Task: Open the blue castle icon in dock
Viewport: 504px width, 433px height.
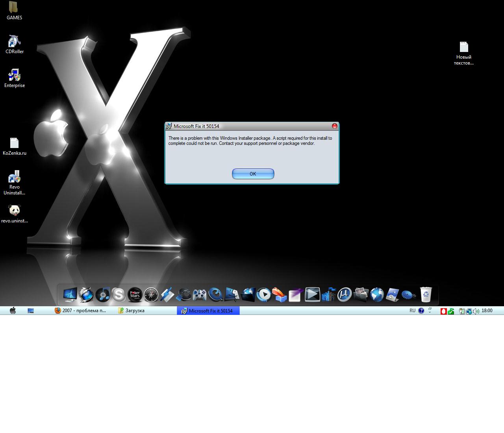Action: [329, 294]
